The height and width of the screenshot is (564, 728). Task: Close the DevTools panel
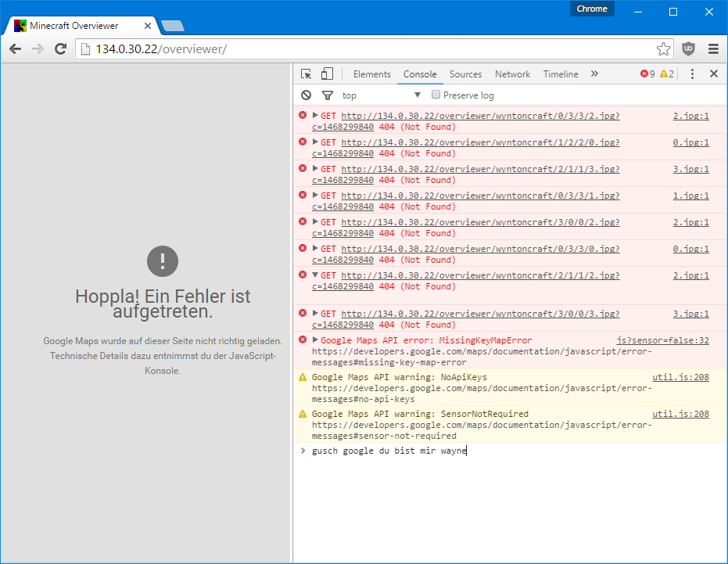click(x=713, y=74)
